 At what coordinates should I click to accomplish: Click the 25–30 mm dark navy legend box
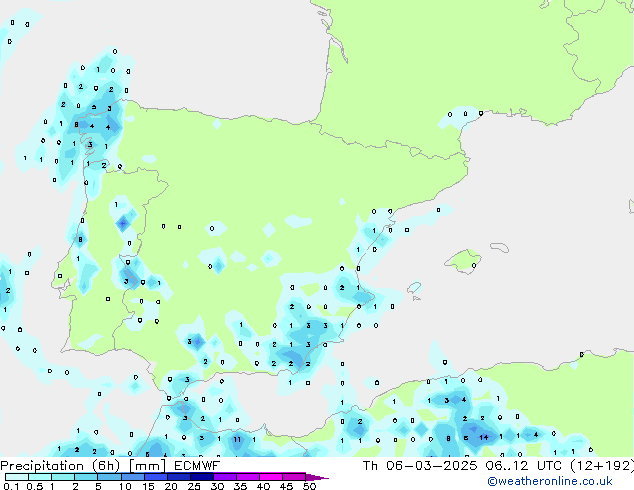201,477
